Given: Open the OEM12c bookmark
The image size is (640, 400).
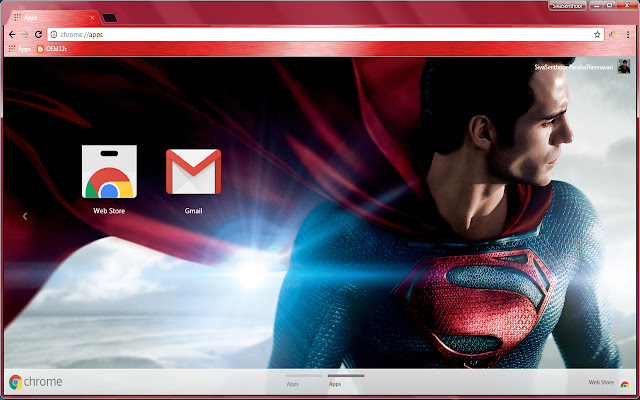Looking at the screenshot, I should click(52, 49).
